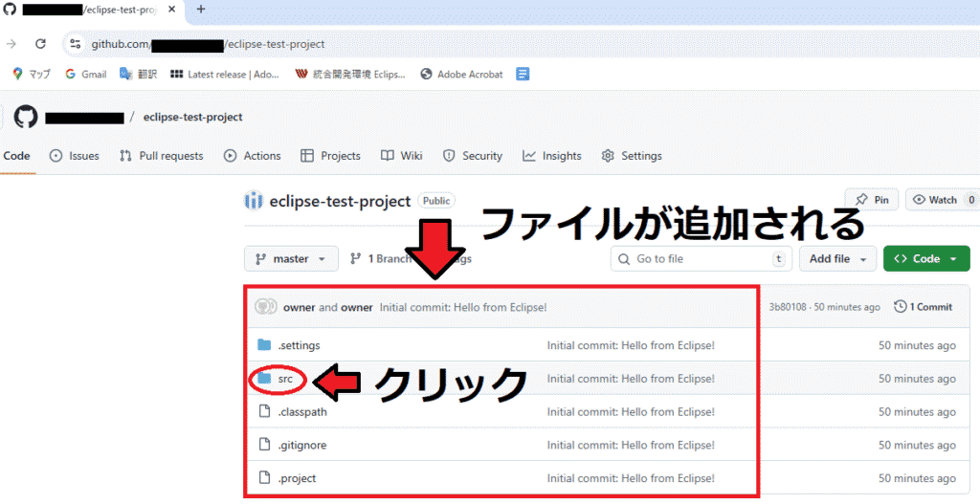The height and width of the screenshot is (504, 980).
Task: Open the Gmail bookmark
Action: coord(85,75)
